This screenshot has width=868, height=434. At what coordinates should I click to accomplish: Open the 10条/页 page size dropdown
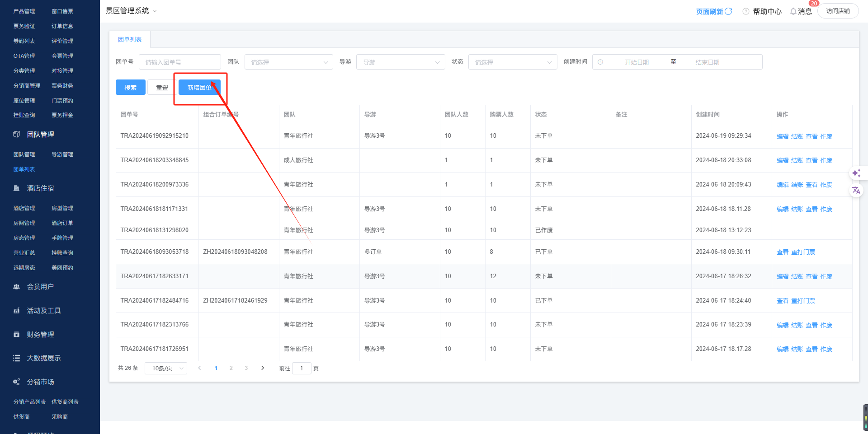(x=166, y=369)
